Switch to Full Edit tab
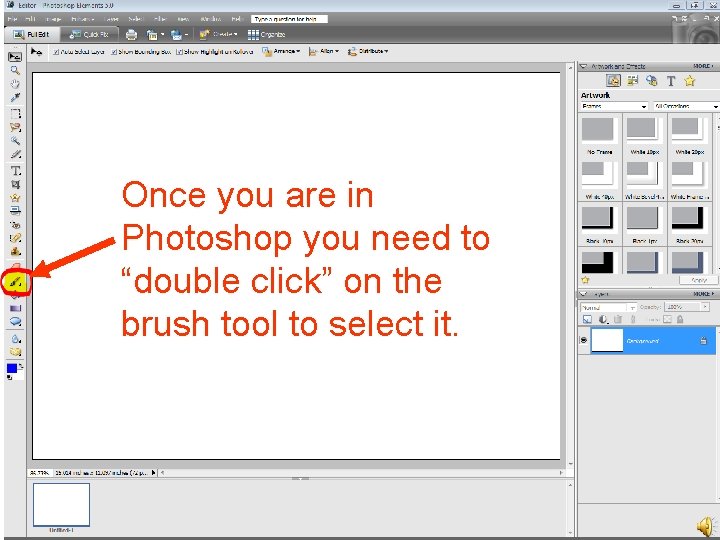Viewport: 720px width, 540px height. 31,34
